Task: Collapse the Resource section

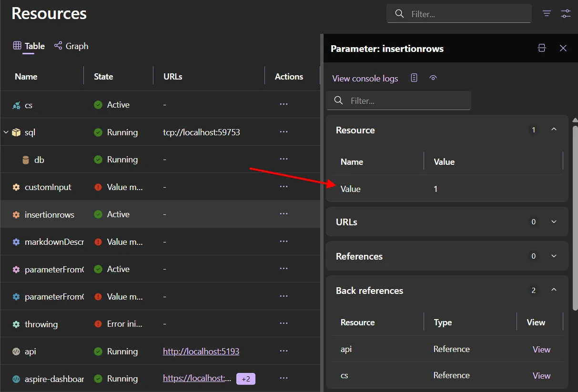Action: (554, 129)
